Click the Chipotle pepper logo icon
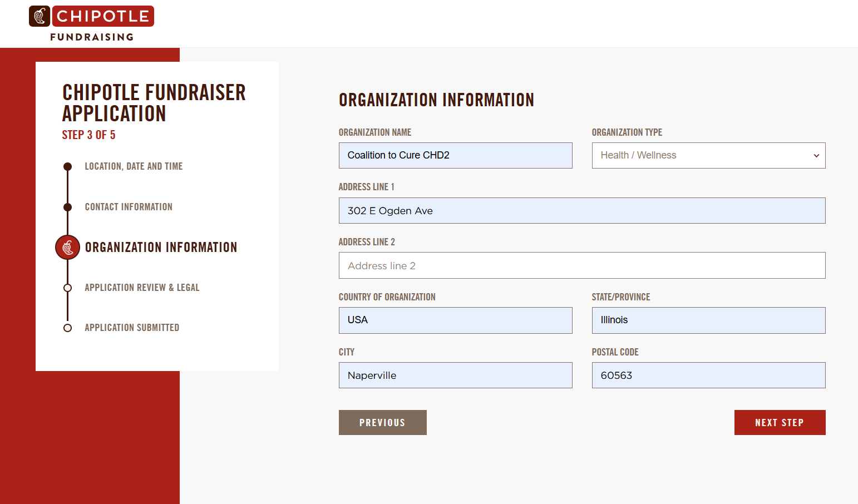Screen dimensions: 858x504 [40, 16]
